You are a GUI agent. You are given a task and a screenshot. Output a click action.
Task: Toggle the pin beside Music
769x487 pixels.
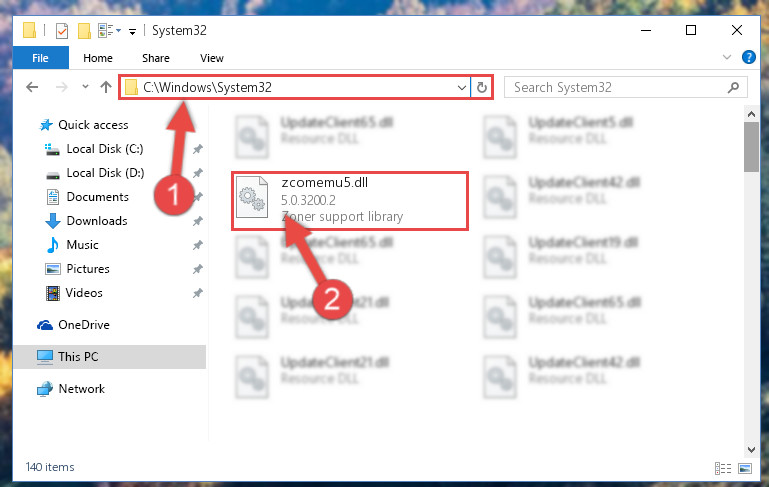(198, 245)
